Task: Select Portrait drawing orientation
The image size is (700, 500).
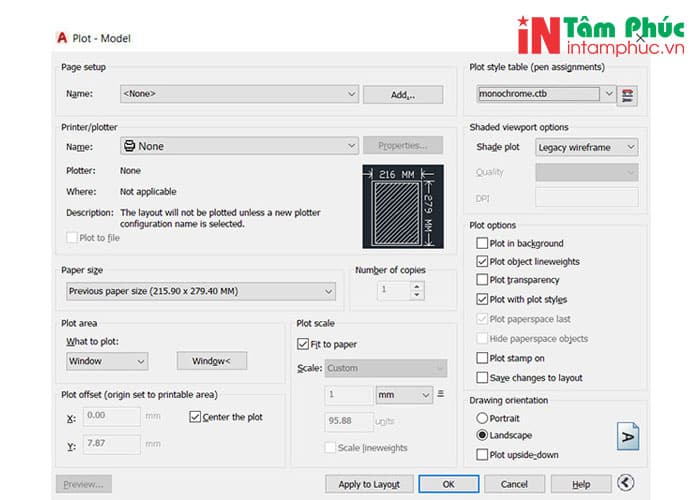Action: point(483,418)
